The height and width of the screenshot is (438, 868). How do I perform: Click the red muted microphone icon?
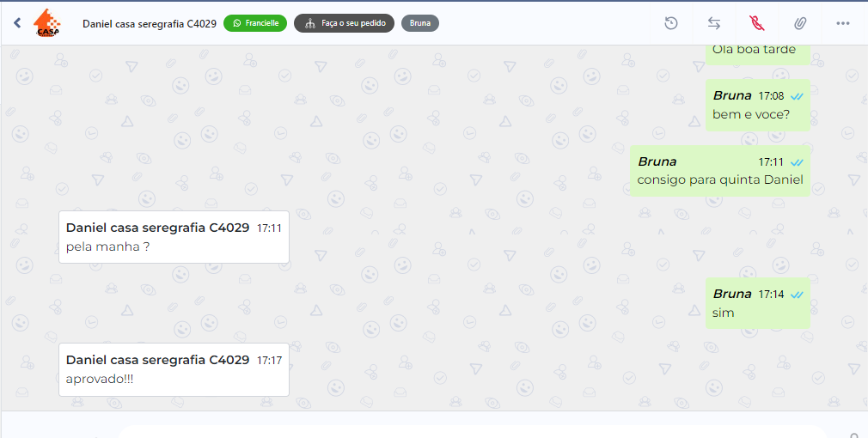coord(757,23)
